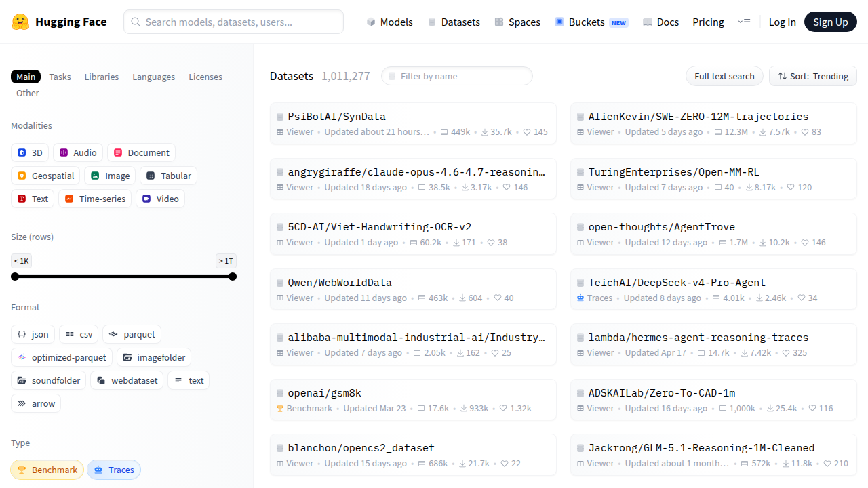Open the TeichAI/DeepSeek-v4-Pro-Agent dataset
The width and height of the screenshot is (868, 488).
713,289
